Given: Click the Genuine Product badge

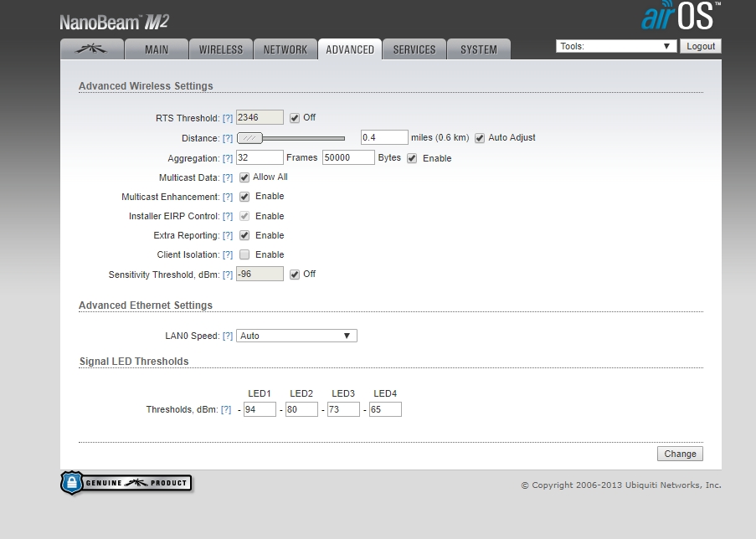Looking at the screenshot, I should [126, 483].
